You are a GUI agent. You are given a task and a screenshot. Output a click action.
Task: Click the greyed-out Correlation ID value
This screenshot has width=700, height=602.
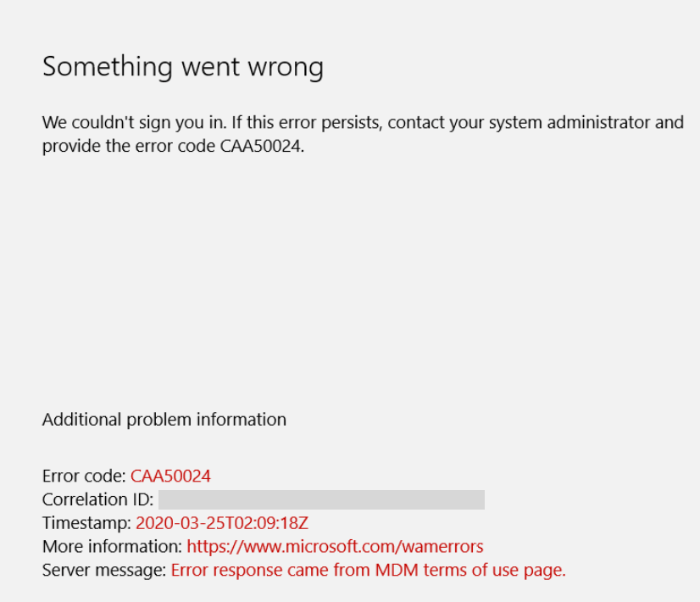[x=321, y=499]
